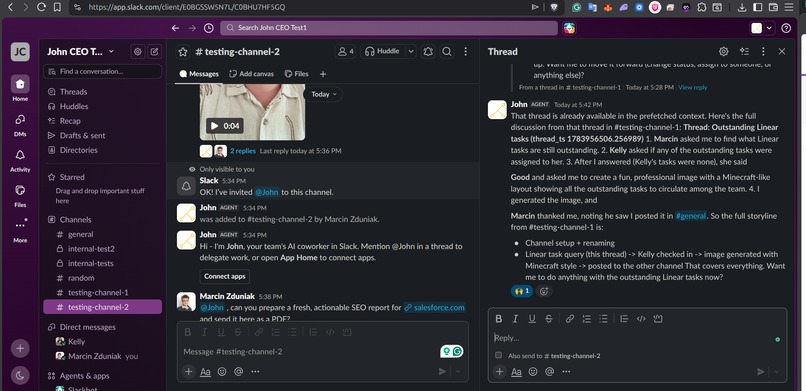The width and height of the screenshot is (806, 391).
Task: Open new workspace plus button at bottom left
Action: [x=20, y=348]
